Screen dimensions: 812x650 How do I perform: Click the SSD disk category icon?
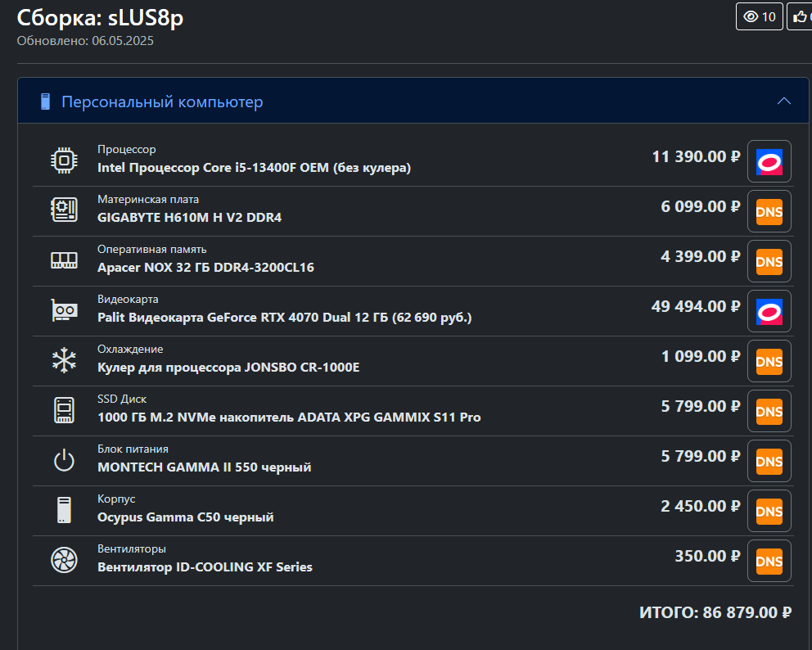click(64, 410)
